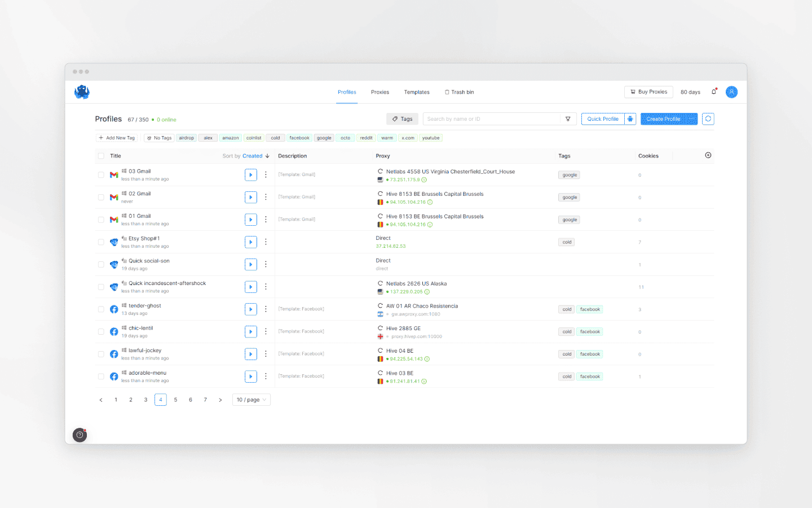Check the 02 Gmail row checkbox
This screenshot has width=812, height=508.
pyautogui.click(x=101, y=197)
